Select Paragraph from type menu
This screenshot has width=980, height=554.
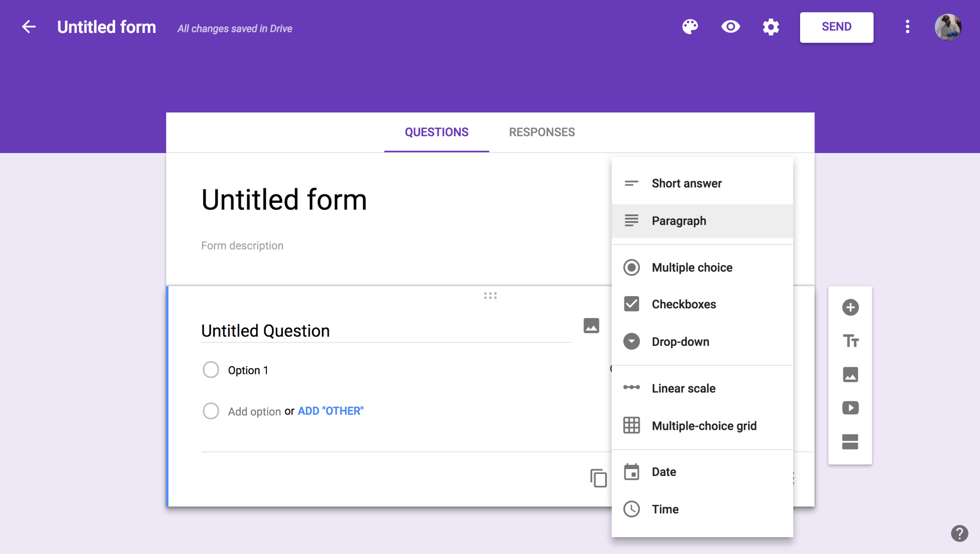pos(679,221)
